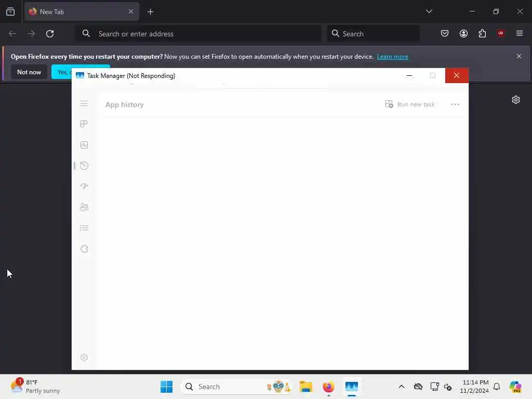Click Firefox forward arrow button
Viewport: 532px width, 399px height.
point(31,34)
